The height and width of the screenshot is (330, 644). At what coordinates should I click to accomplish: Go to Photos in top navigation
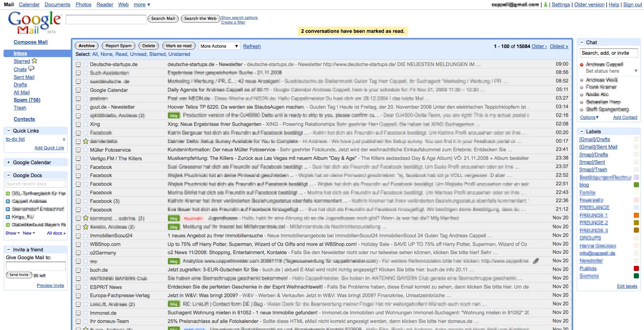click(x=83, y=5)
